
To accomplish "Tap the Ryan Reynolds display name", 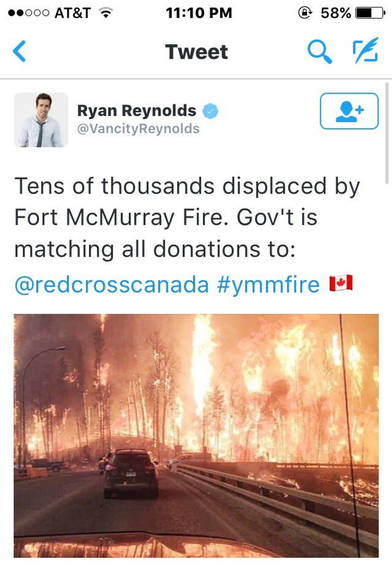I will click(x=137, y=110).
